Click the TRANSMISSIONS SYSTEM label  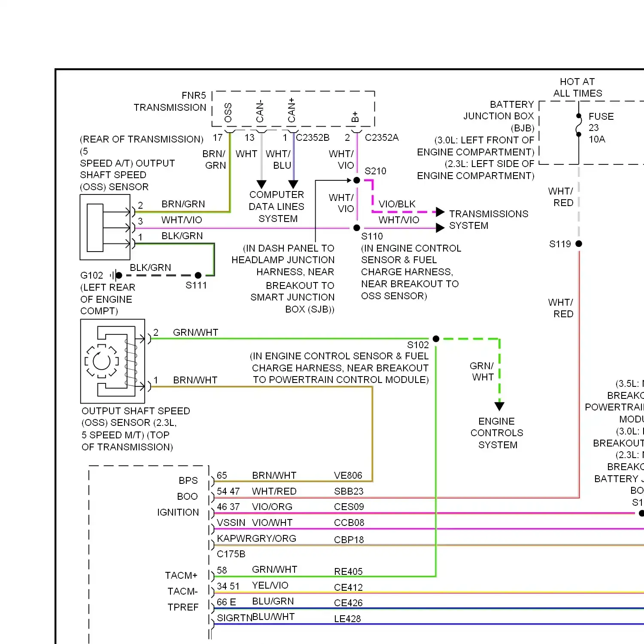click(489, 219)
